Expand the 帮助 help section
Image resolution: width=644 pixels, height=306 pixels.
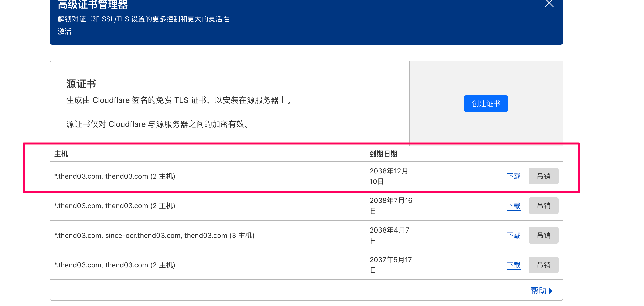(542, 291)
